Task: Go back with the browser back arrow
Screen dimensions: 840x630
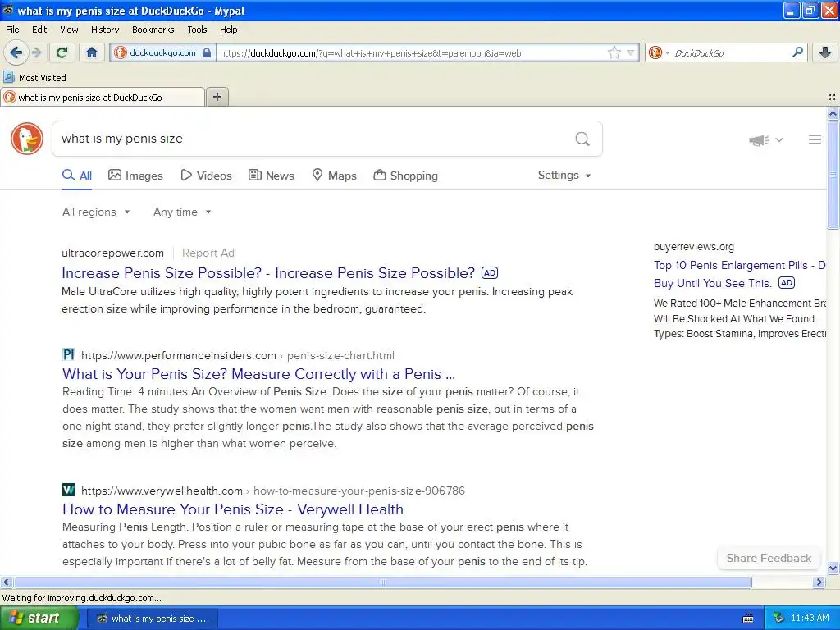Action: click(x=16, y=52)
